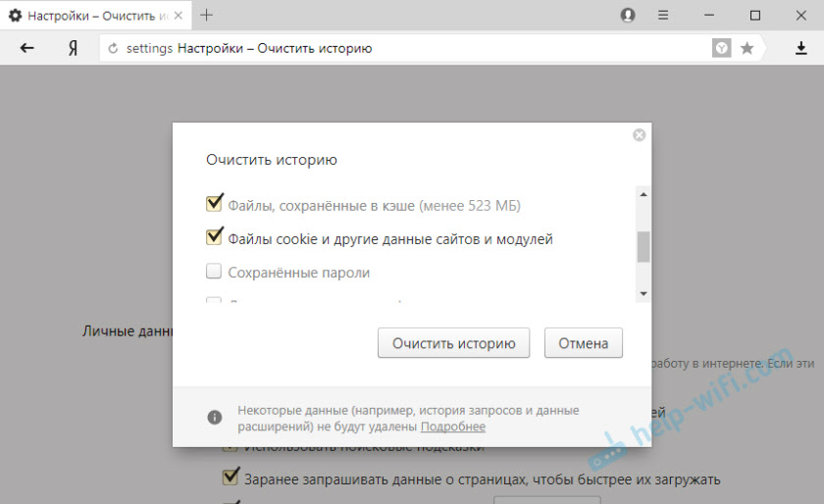
Task: Open the user profile icon
Action: click(628, 16)
